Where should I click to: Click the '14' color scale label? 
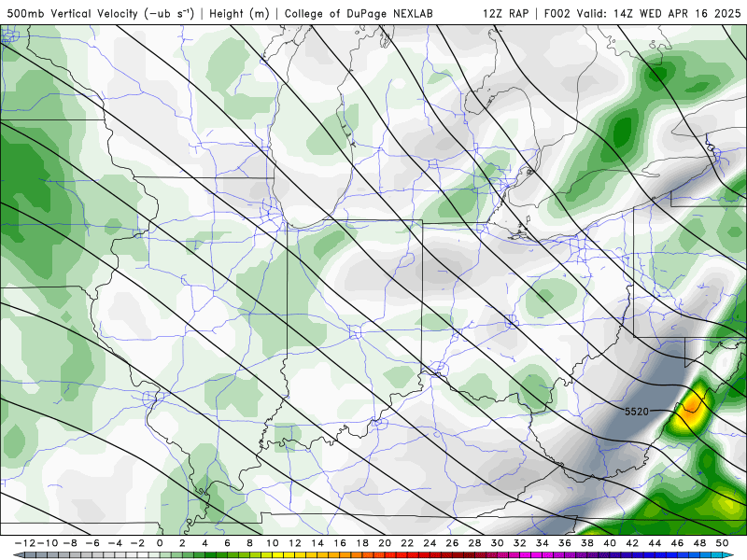point(317,543)
